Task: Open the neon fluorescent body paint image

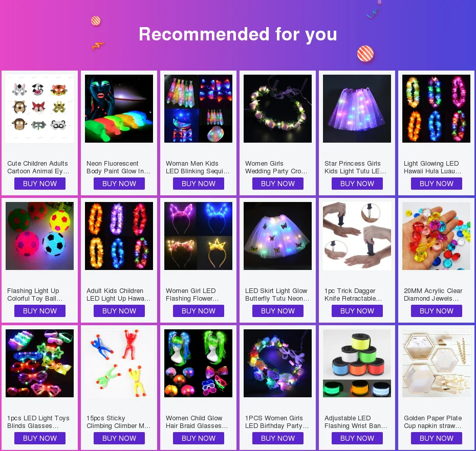Action: 119,108
